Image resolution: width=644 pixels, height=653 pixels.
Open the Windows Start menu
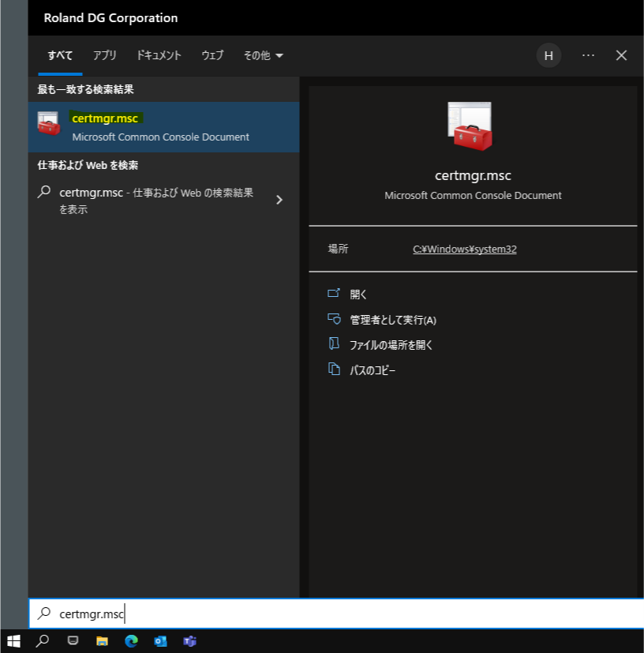tap(13, 641)
